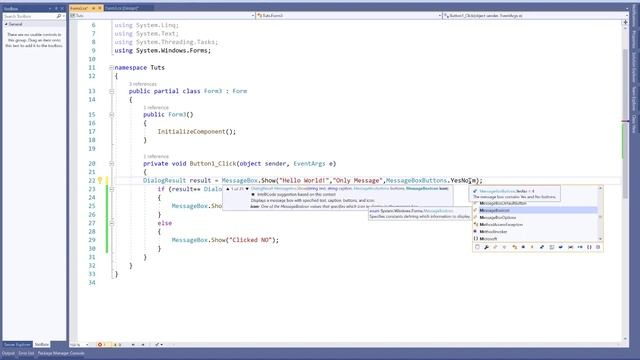
Task: Click the '1 reference' CodeLens link above Form3()
Action: [156, 107]
